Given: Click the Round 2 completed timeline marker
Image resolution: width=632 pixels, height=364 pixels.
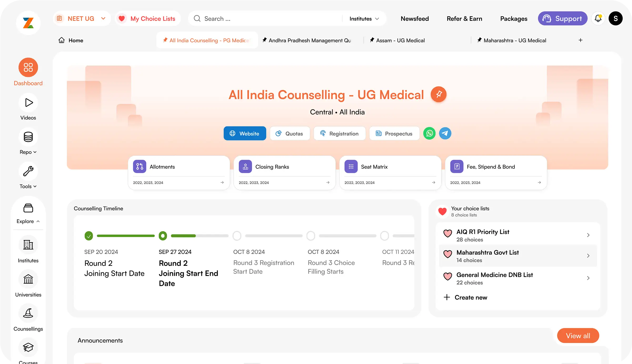Looking at the screenshot, I should pos(89,236).
